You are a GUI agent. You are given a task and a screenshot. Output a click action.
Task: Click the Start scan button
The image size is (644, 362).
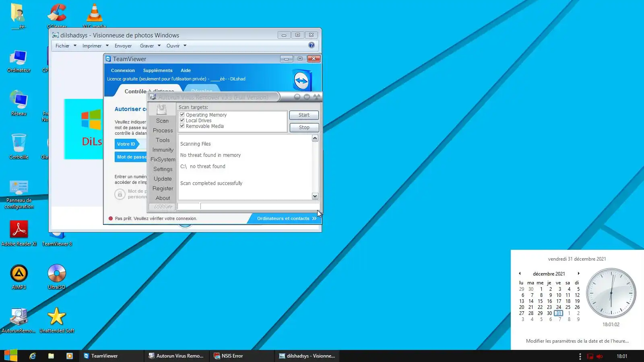[x=304, y=115]
